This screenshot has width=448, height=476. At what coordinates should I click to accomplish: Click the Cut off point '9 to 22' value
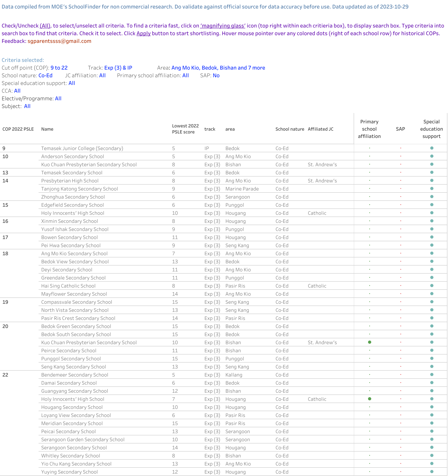[x=59, y=68]
